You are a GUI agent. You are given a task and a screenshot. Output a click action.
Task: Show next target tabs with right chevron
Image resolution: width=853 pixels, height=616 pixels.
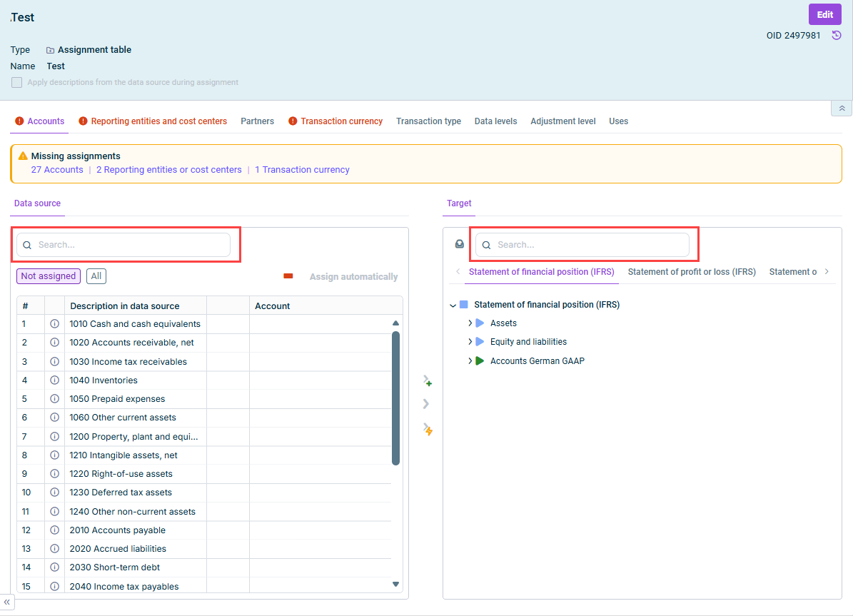tap(827, 271)
